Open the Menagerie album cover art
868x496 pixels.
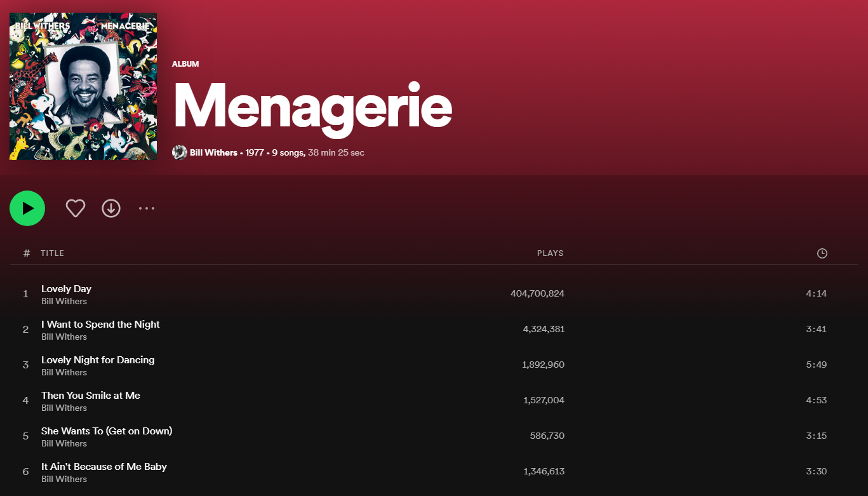click(83, 86)
